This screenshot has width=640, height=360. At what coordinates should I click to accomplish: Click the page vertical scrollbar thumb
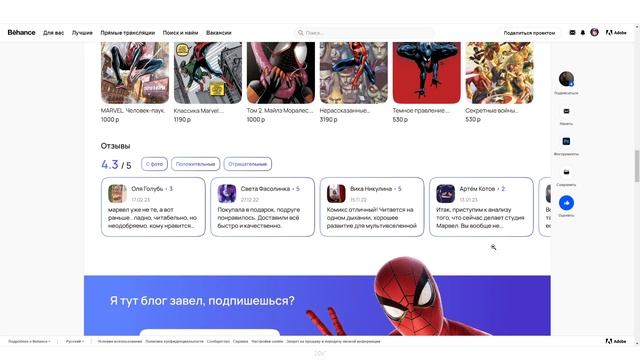[637, 166]
